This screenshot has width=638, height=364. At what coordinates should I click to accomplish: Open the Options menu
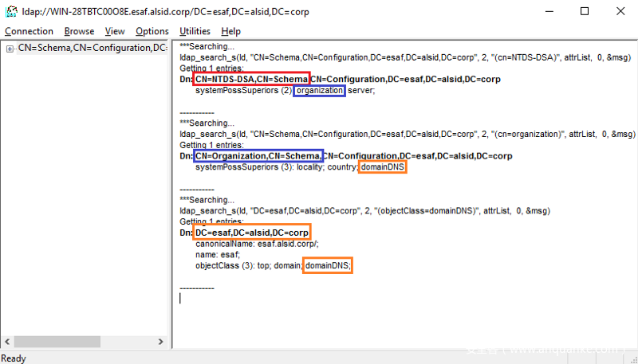[x=152, y=31]
